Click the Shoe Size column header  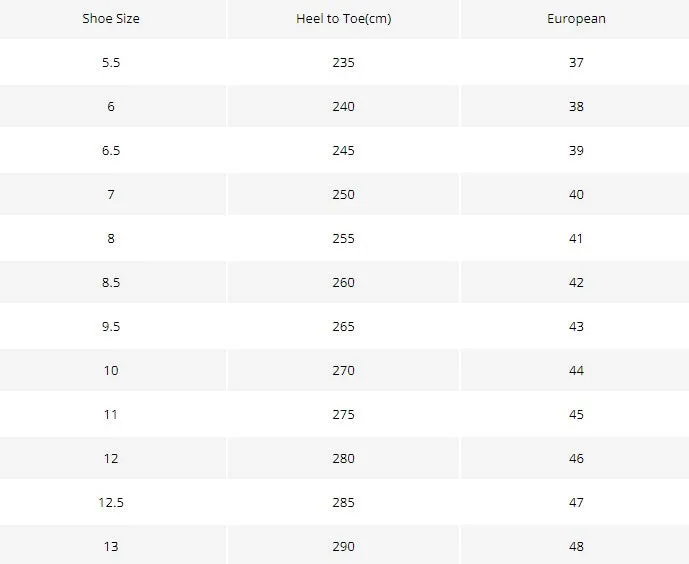point(111,18)
